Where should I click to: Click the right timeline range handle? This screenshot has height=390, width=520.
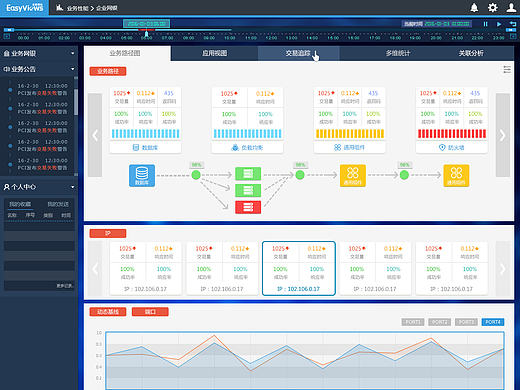511,30
